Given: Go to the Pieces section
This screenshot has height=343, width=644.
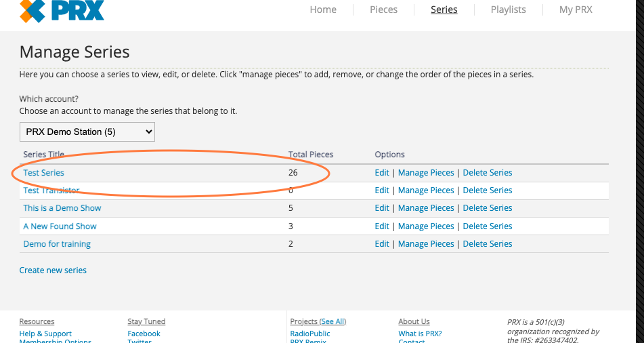Looking at the screenshot, I should click(383, 9).
